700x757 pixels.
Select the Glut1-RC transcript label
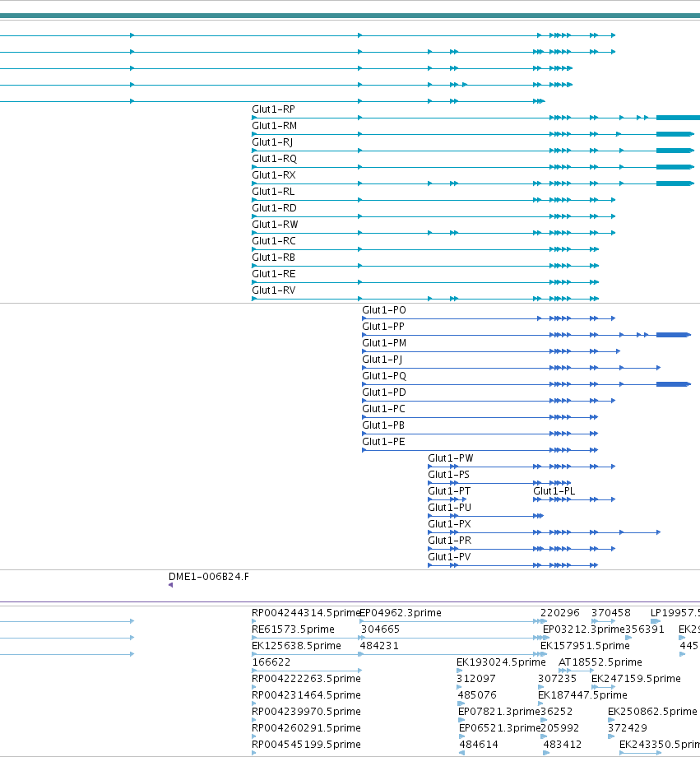pyautogui.click(x=274, y=241)
